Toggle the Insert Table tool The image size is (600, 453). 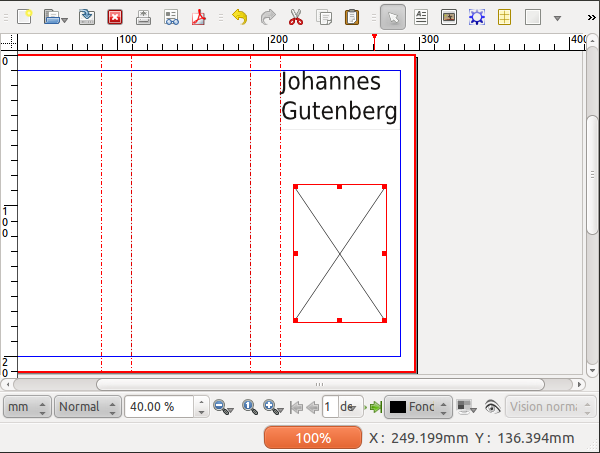[505, 17]
